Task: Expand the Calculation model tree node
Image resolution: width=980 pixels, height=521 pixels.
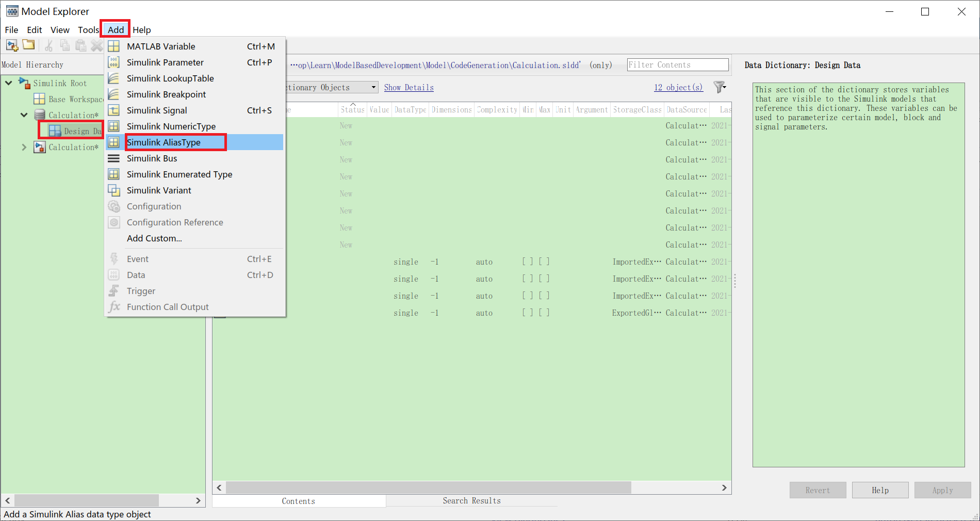Action: 24,147
